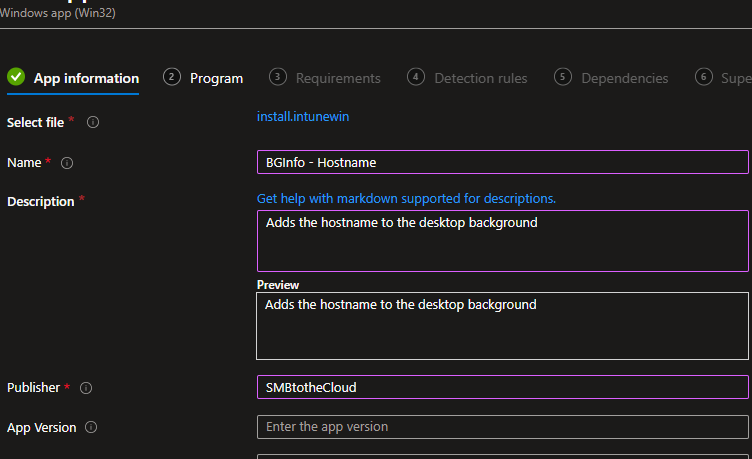Screen dimensions: 752x459
Task: Select the step 5 circle before Dependencies
Action: tap(563, 77)
